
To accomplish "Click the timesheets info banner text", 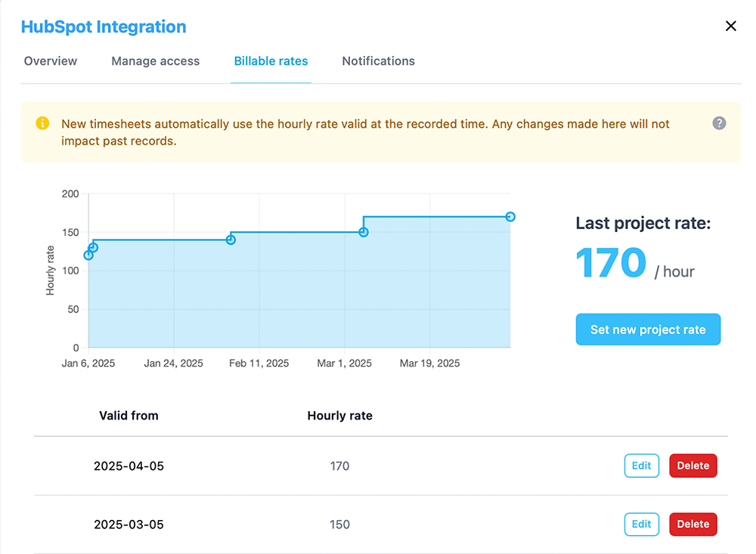I will tap(365, 132).
